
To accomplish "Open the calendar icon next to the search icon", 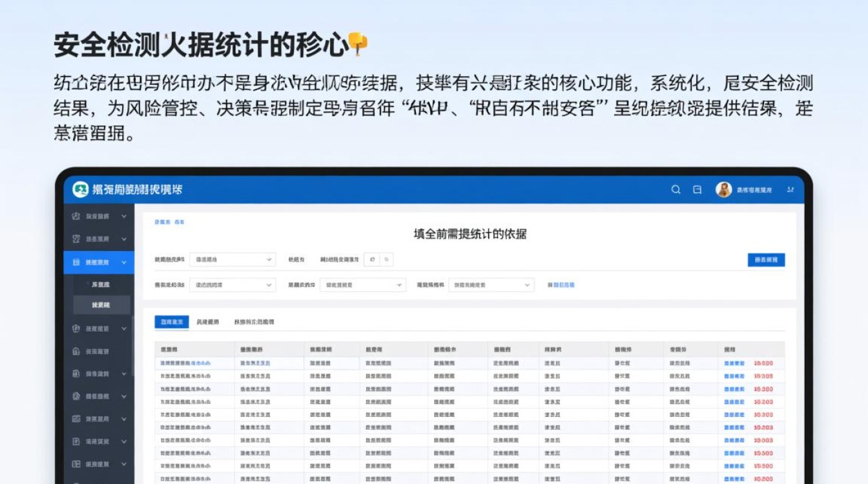I will (x=696, y=190).
